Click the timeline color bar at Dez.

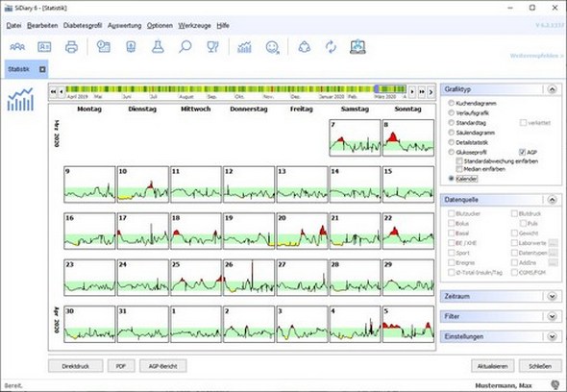296,89
